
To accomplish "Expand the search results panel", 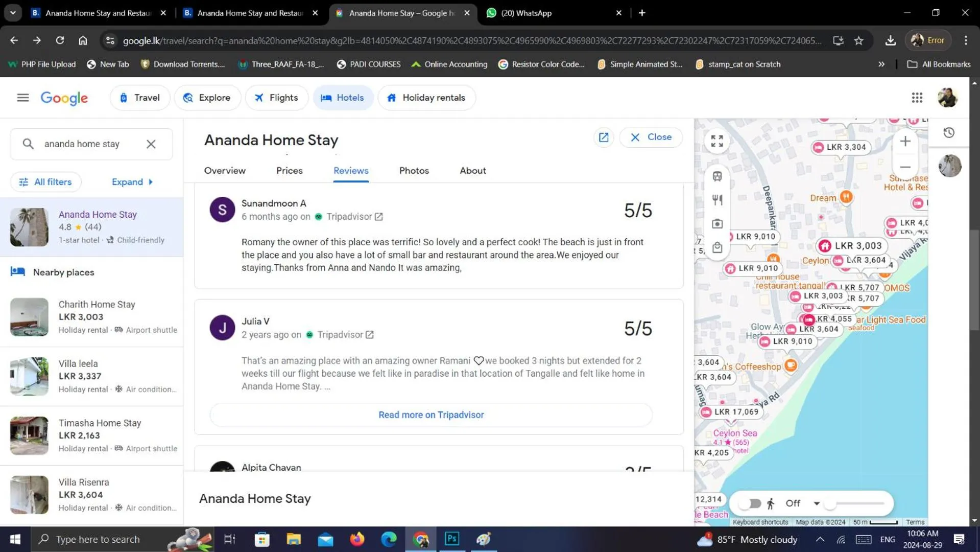I will [132, 182].
